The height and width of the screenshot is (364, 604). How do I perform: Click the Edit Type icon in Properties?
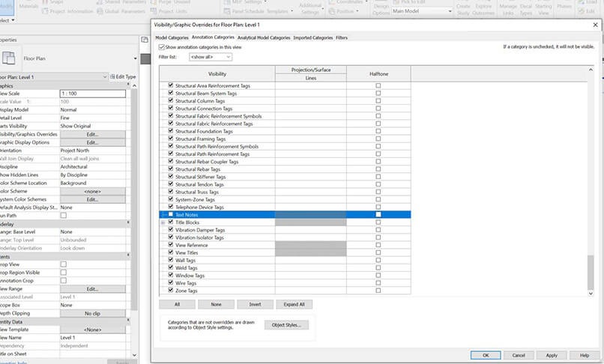(112, 76)
